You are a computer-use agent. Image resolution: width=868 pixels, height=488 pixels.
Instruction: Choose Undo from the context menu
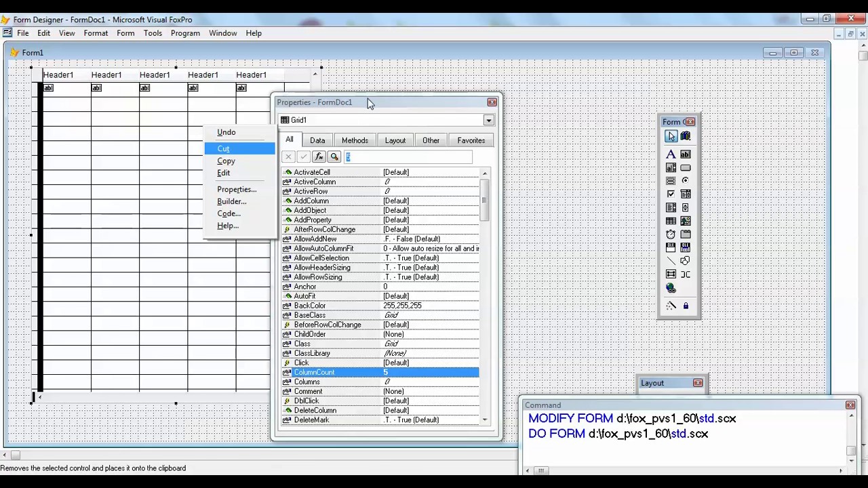point(240,132)
